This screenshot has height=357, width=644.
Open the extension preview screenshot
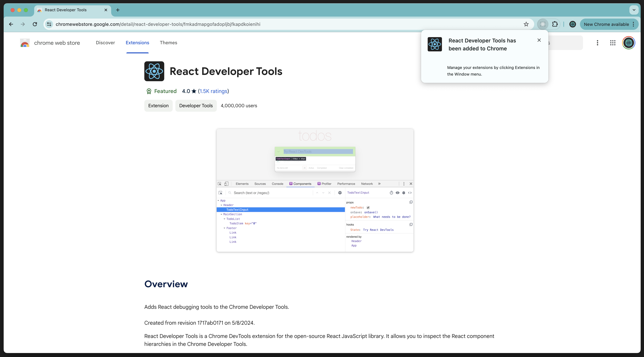pyautogui.click(x=315, y=190)
